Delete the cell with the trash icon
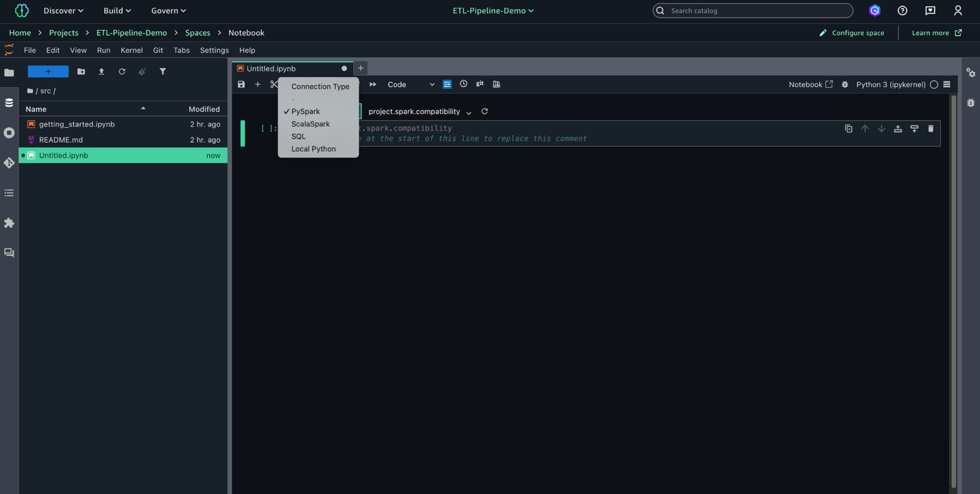980x494 pixels. point(931,128)
